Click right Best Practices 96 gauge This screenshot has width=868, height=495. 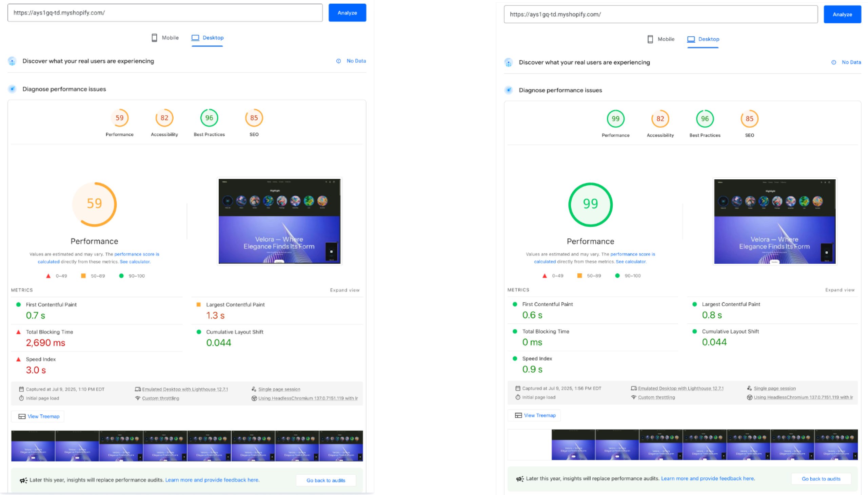coord(705,119)
